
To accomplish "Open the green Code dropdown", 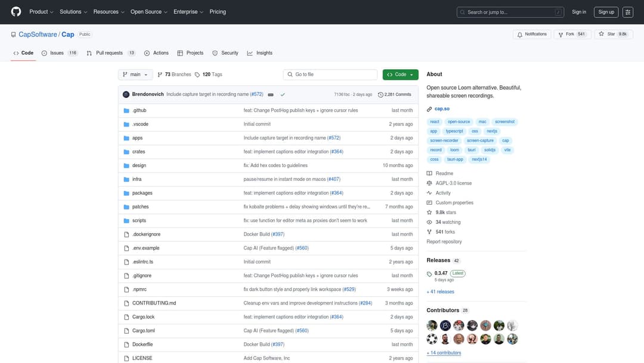I will pyautogui.click(x=401, y=75).
